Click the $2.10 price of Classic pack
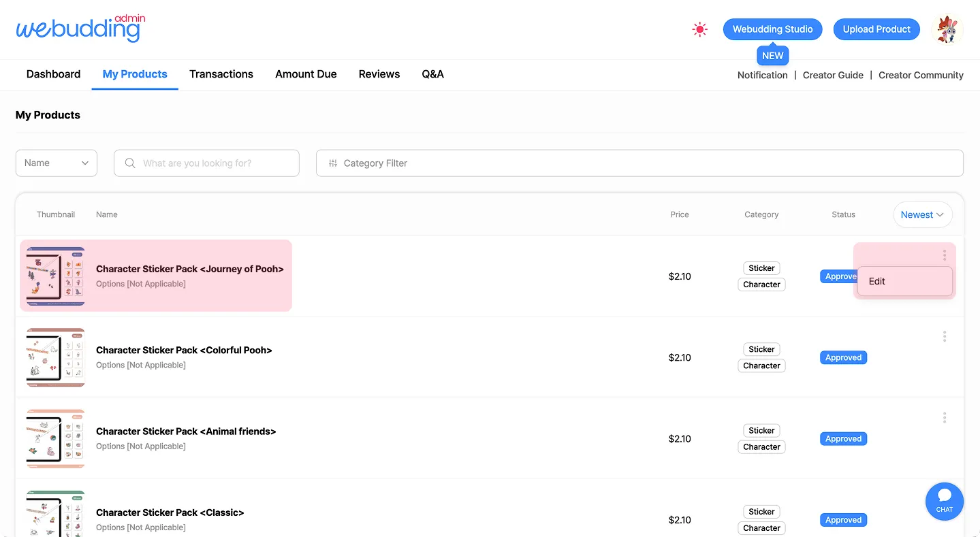Viewport: 980px width, 537px height. point(680,519)
